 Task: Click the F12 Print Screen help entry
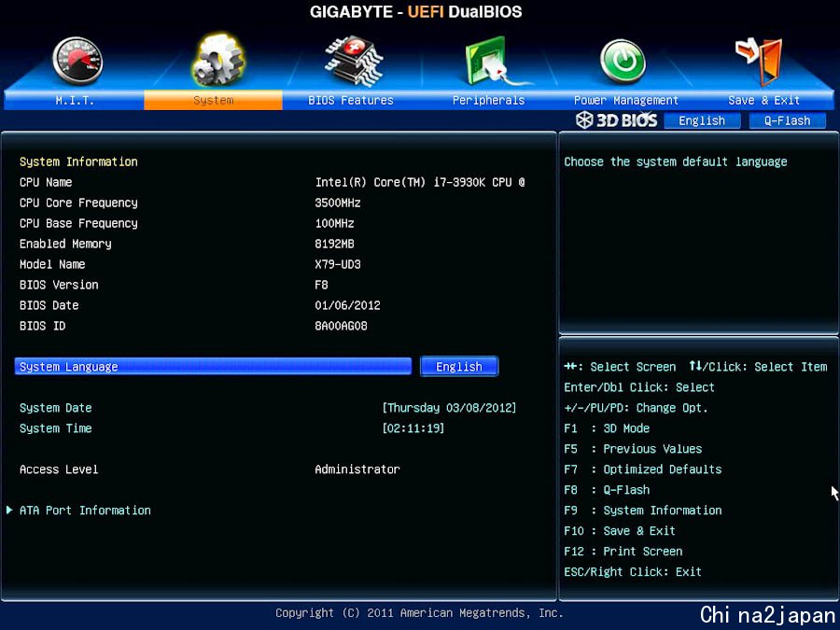coord(623,552)
